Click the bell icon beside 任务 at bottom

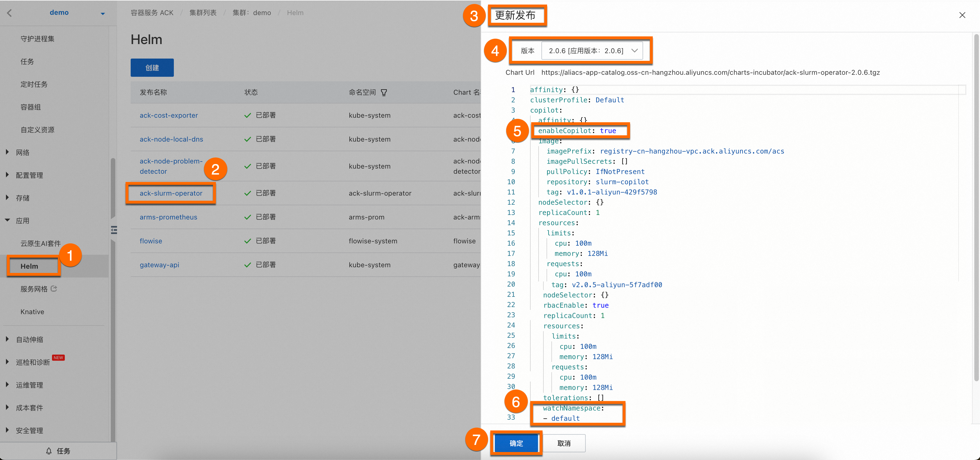click(x=49, y=451)
